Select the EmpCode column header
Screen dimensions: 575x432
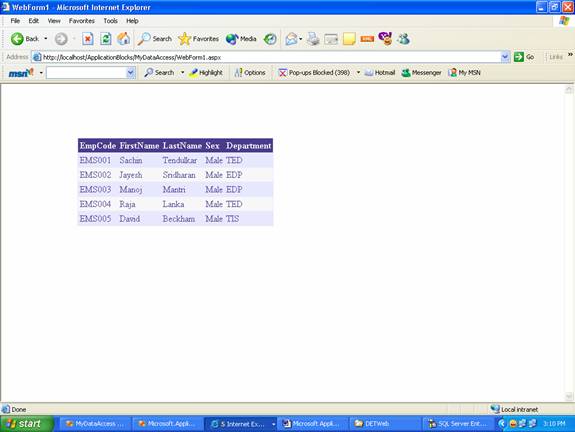pos(98,146)
